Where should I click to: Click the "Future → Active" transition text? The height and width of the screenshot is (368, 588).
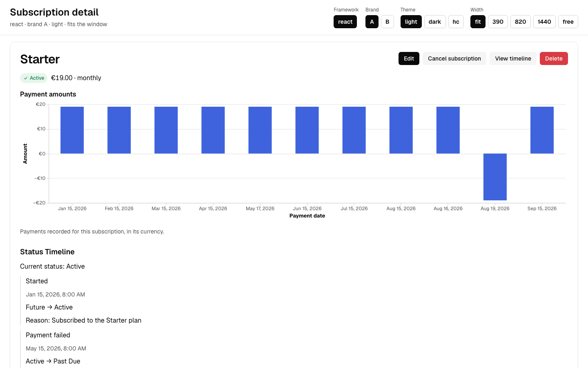49,307
